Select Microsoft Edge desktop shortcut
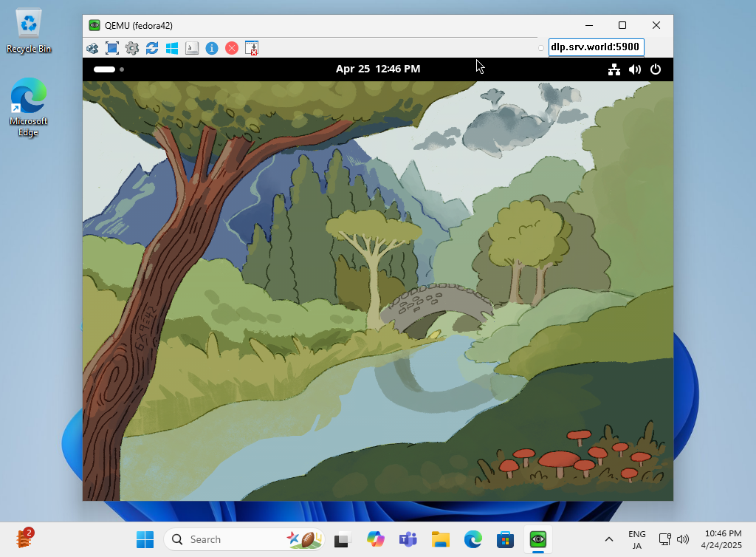 pos(29,107)
